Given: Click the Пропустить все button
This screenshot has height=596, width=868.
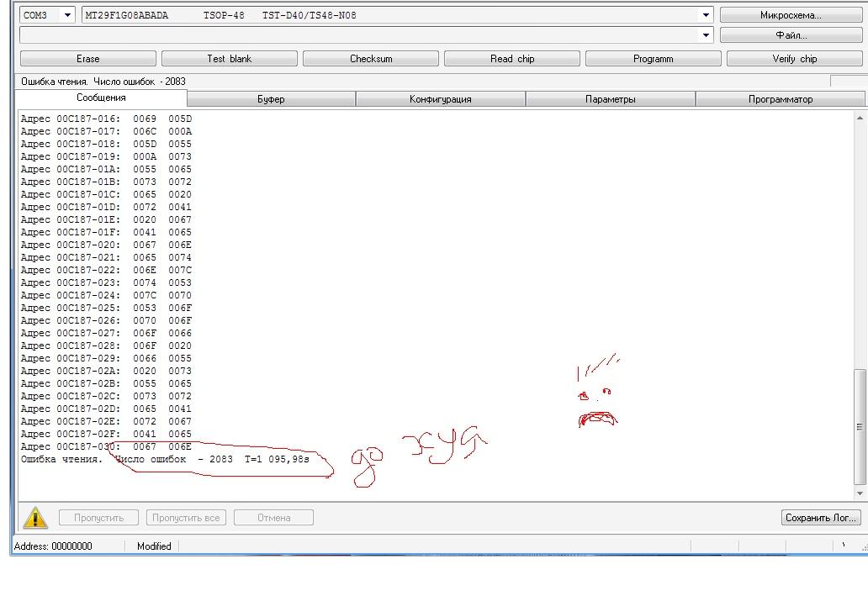Looking at the screenshot, I should [186, 518].
